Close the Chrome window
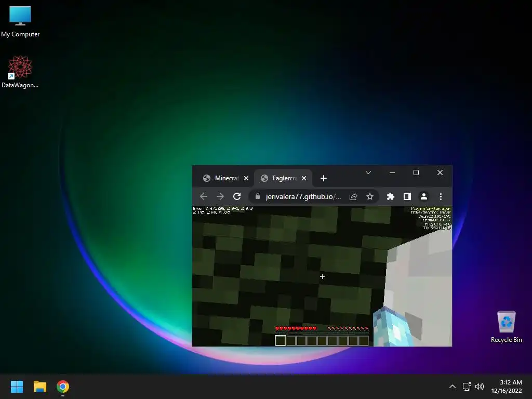The width and height of the screenshot is (532, 399). [x=440, y=172]
